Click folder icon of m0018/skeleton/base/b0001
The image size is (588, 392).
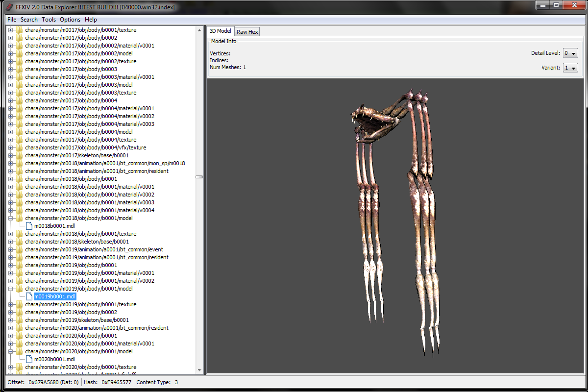tap(20, 242)
